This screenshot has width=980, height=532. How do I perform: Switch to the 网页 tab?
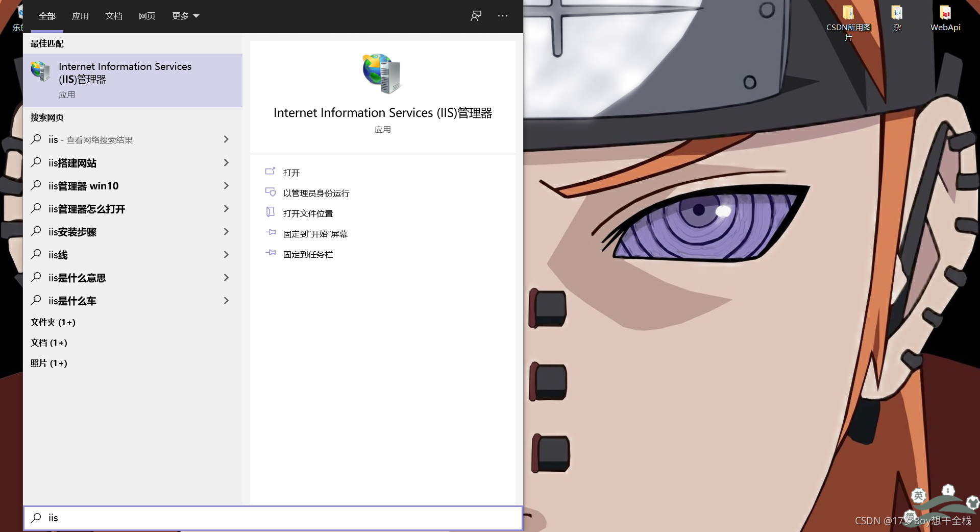(147, 16)
